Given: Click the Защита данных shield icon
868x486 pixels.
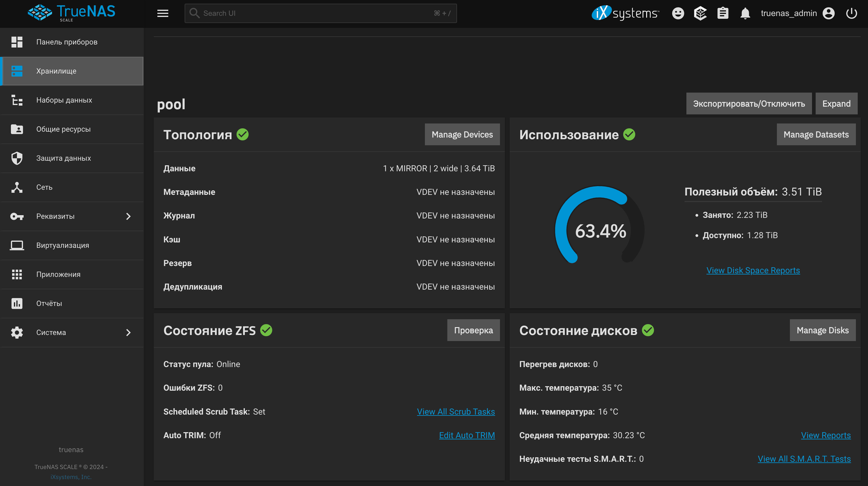Looking at the screenshot, I should (17, 158).
